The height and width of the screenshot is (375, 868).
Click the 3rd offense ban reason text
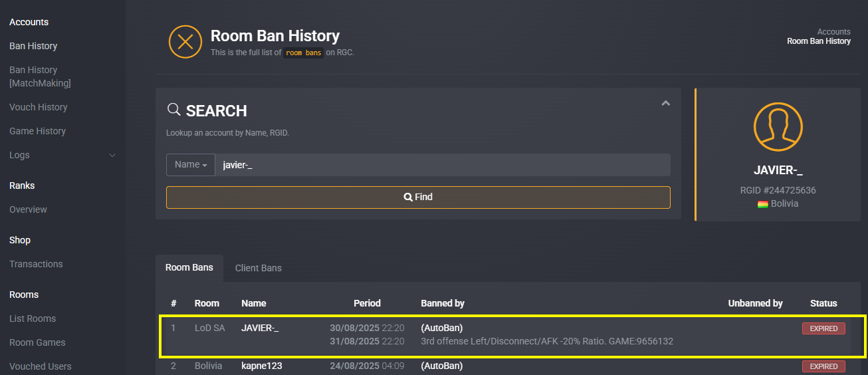pos(547,341)
